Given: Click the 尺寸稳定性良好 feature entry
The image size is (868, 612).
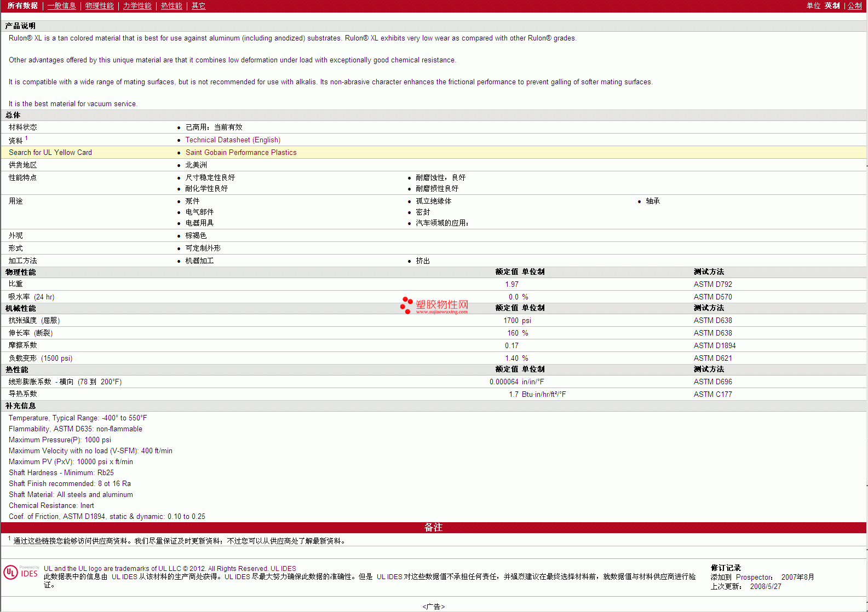Looking at the screenshot, I should [210, 177].
